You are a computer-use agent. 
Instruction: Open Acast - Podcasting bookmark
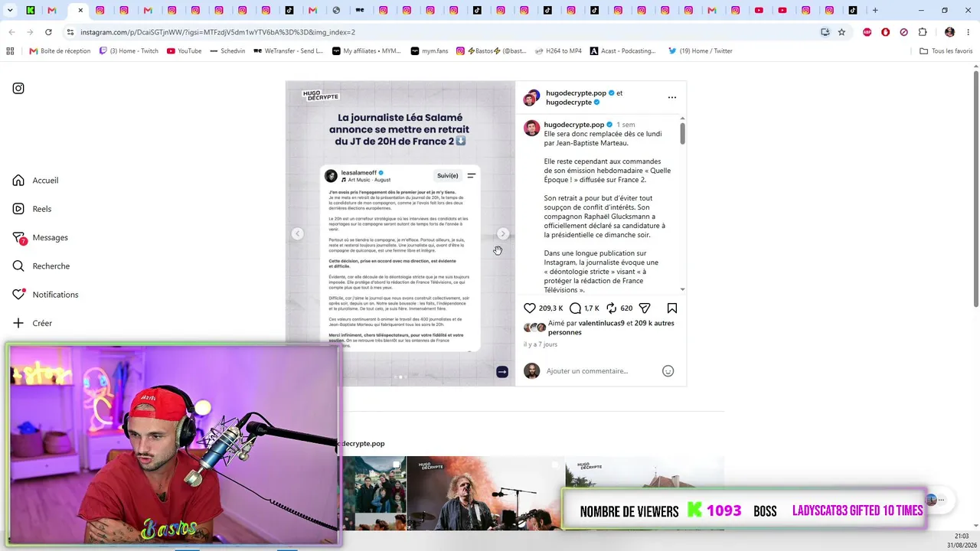(x=622, y=51)
